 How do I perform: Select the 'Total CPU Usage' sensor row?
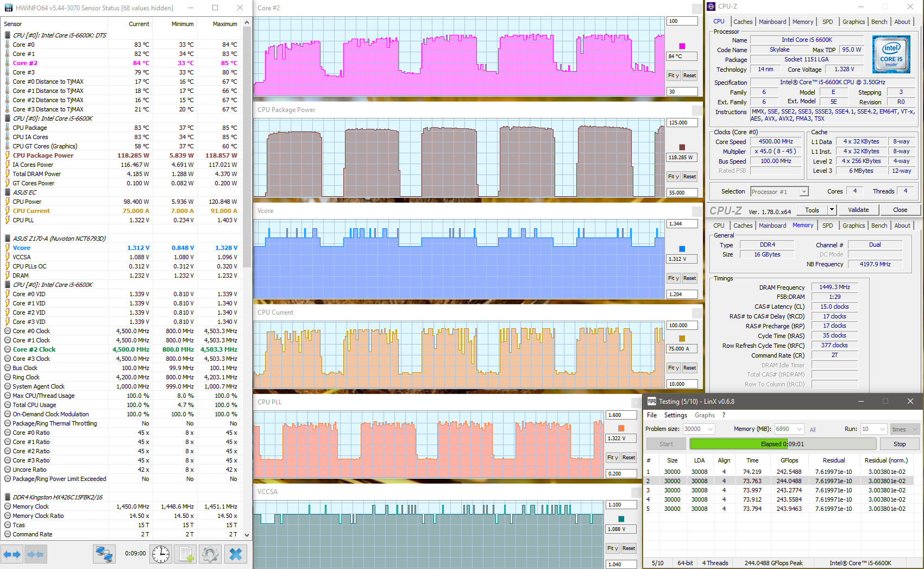point(121,405)
